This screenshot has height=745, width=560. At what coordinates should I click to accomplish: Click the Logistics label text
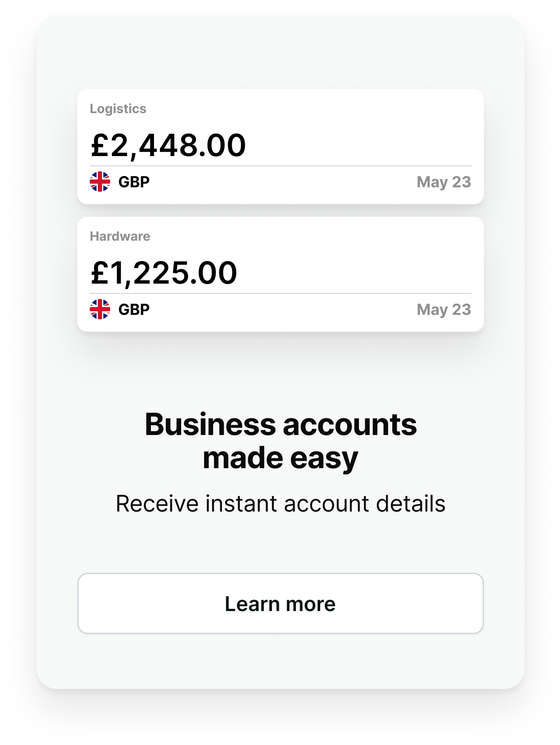(x=118, y=109)
